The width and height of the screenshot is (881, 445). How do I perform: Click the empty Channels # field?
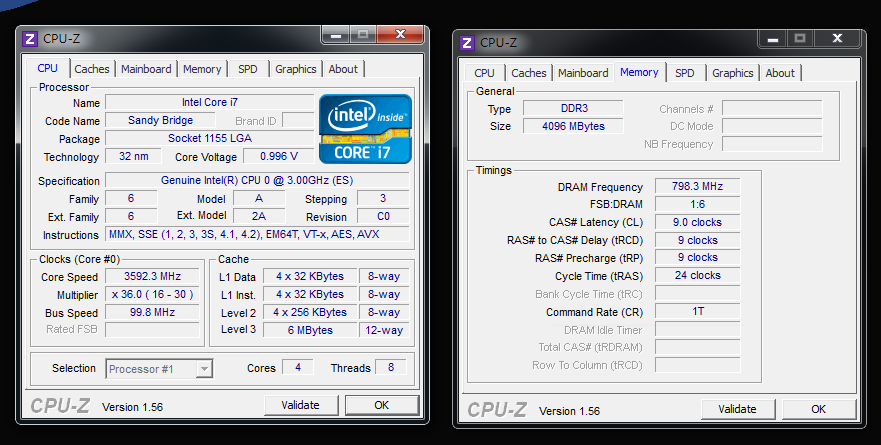772,108
